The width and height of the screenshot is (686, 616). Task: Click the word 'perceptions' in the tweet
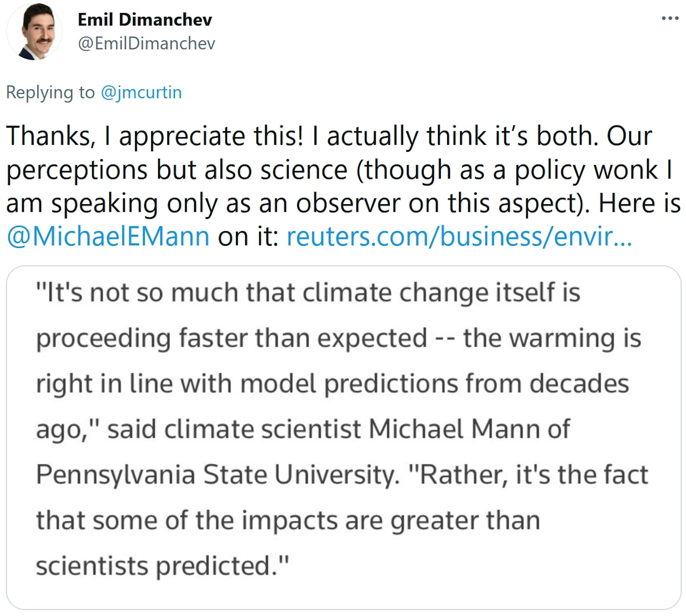[x=77, y=170]
